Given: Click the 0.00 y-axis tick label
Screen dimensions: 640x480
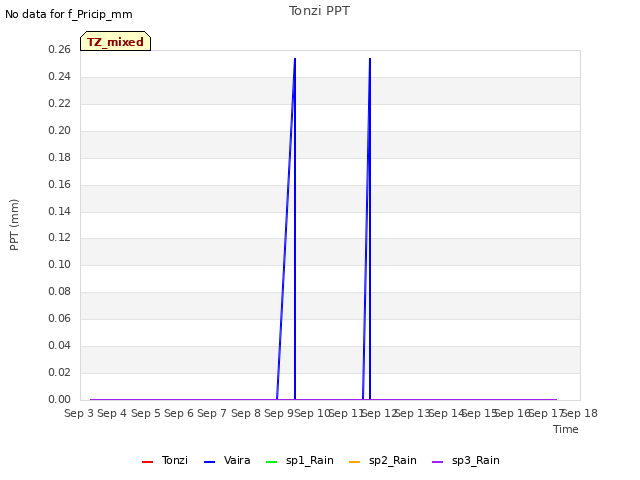Looking at the screenshot, I should click(x=60, y=399).
